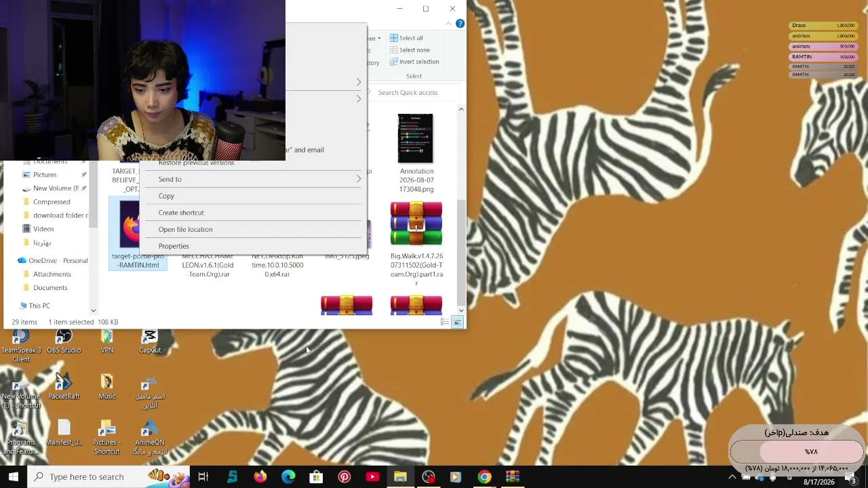Open File Explorer help icon
Screen dimensions: 868x488
[x=460, y=24]
